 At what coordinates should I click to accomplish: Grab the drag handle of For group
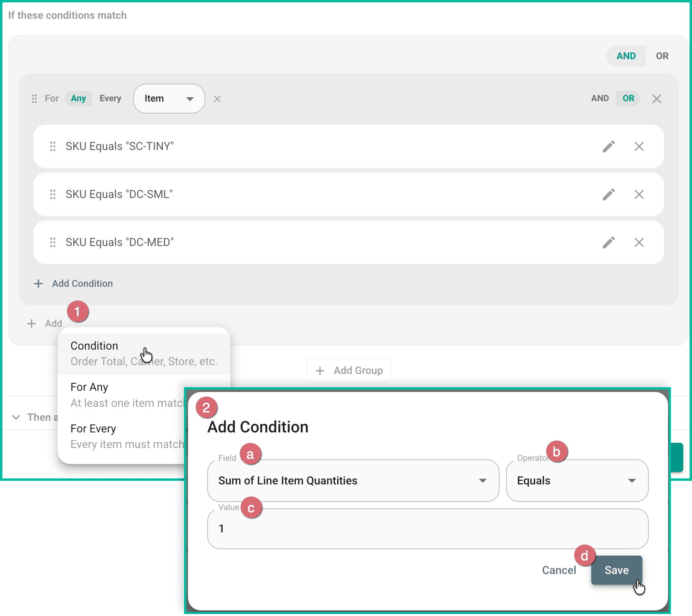click(x=34, y=99)
